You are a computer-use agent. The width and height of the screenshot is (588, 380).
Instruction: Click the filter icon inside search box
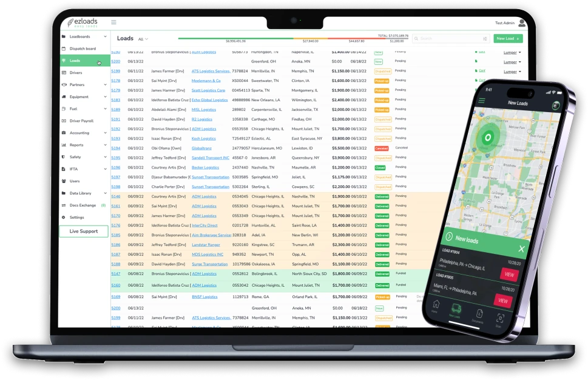(x=485, y=39)
